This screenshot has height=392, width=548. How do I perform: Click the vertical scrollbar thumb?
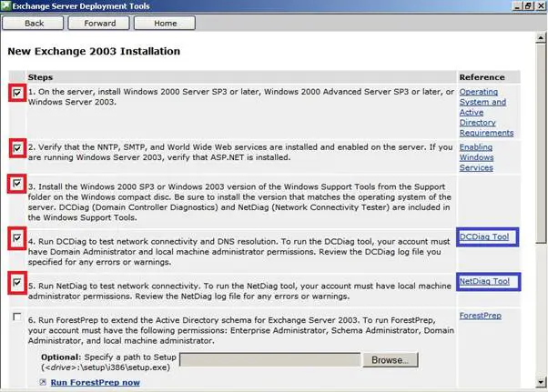point(541,143)
